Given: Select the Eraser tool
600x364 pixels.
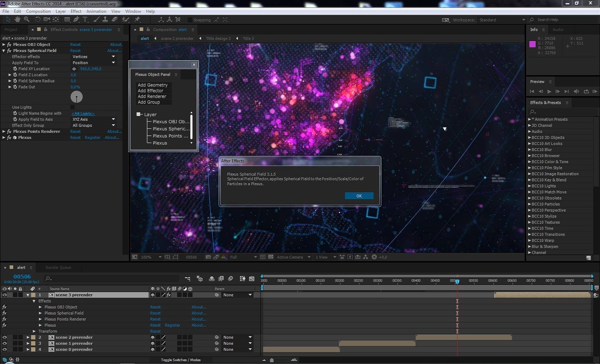Looking at the screenshot, I should point(115,19).
